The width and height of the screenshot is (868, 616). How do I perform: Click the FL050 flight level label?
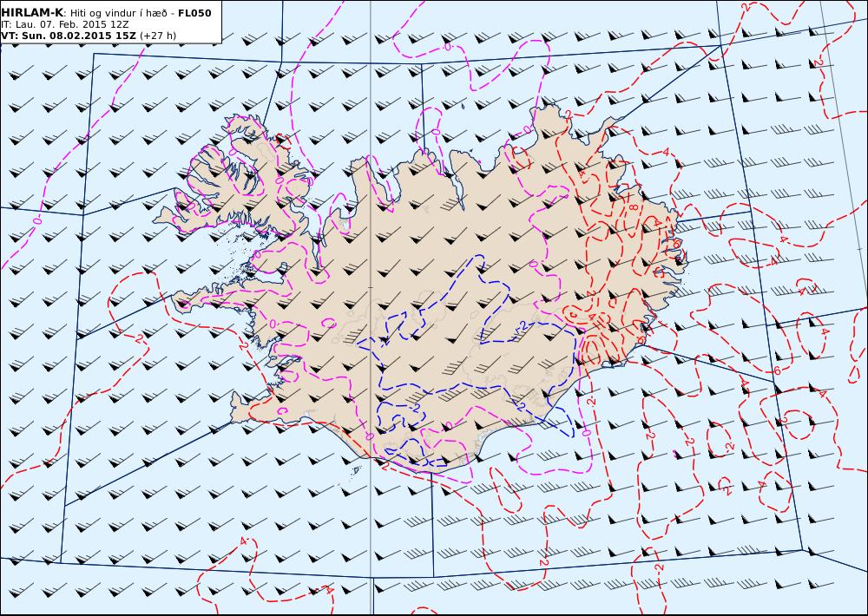[194, 13]
